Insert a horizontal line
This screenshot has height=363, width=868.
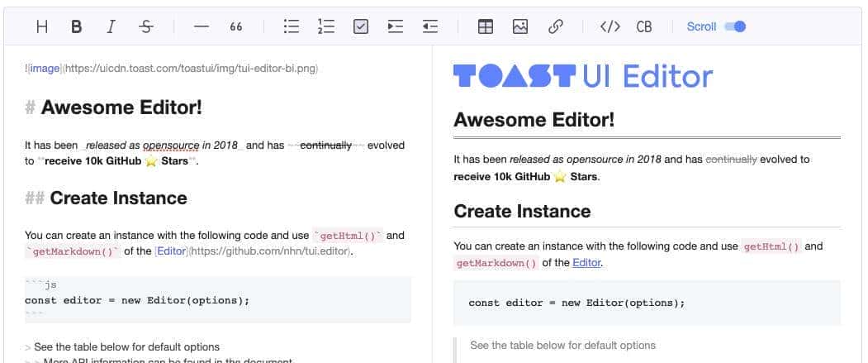pos(201,26)
